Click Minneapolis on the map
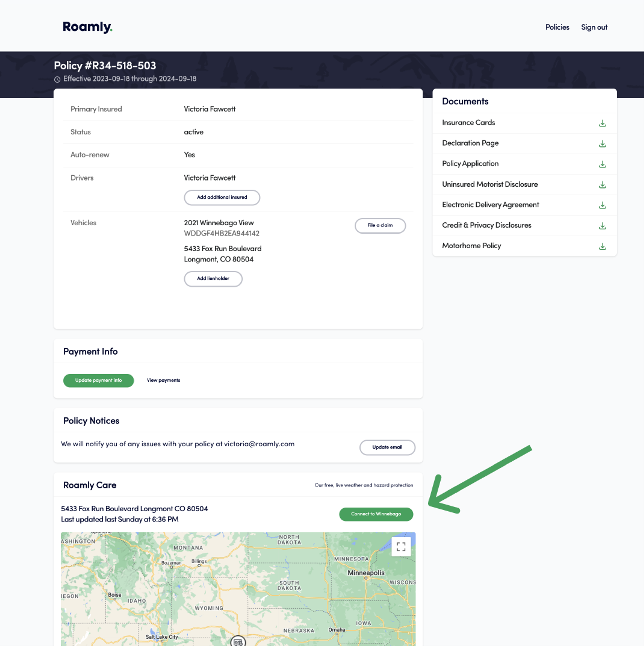This screenshot has width=644, height=646. 366,573
